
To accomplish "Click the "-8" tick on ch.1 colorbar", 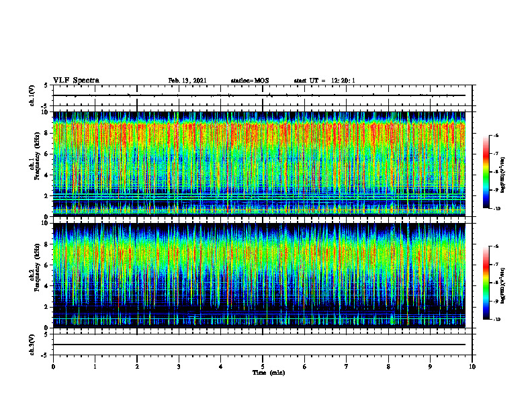I will (x=496, y=172).
